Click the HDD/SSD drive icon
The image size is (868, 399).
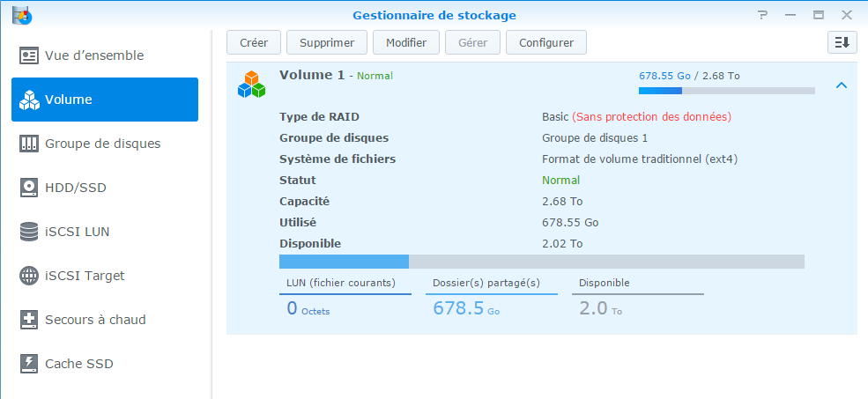click(29, 188)
